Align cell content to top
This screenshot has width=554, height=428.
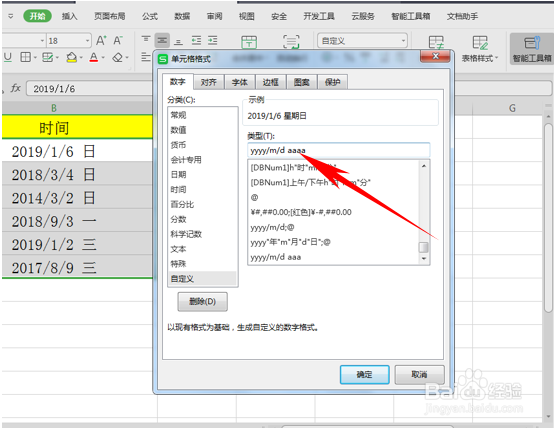(146, 41)
